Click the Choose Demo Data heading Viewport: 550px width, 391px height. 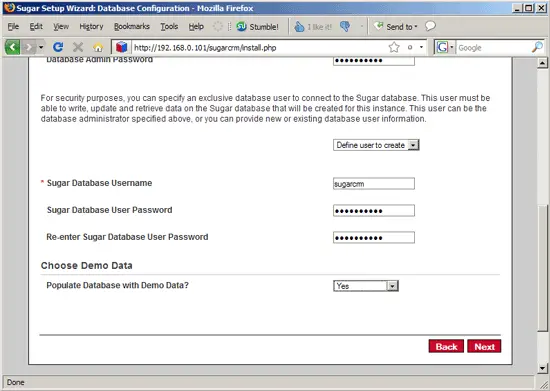click(87, 266)
